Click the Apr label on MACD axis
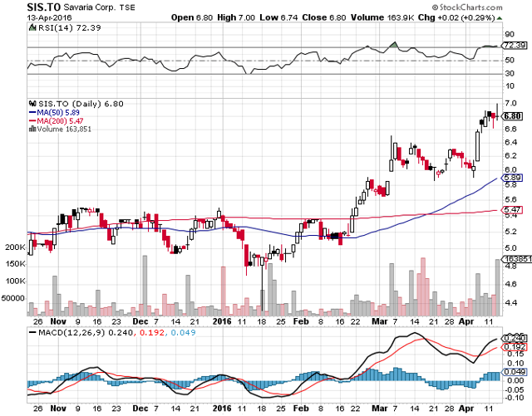 tap(465, 409)
